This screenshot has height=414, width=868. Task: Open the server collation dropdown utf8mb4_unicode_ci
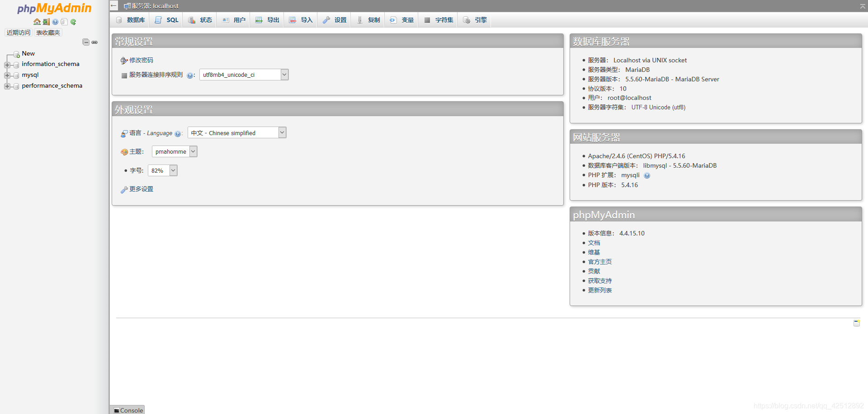coord(244,75)
